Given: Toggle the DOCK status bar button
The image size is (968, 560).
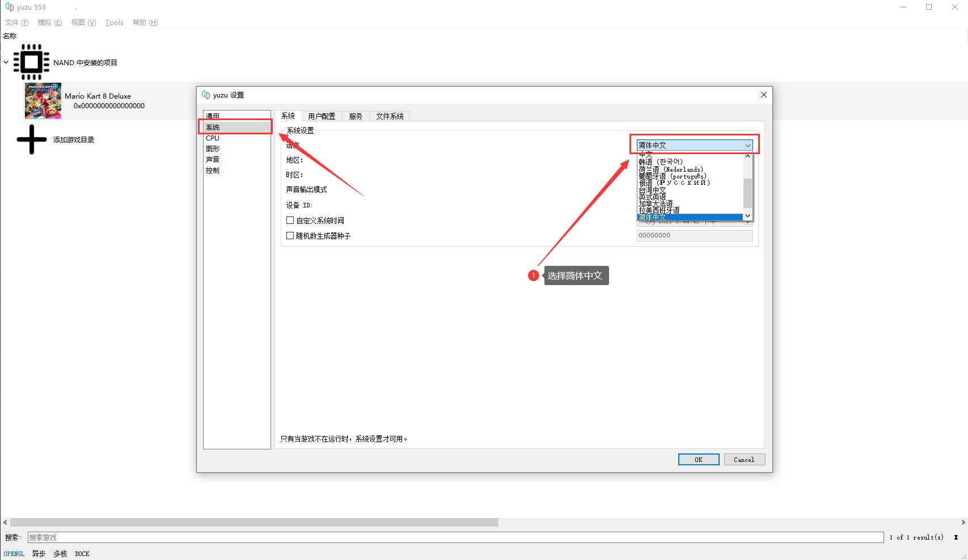Looking at the screenshot, I should [82, 554].
